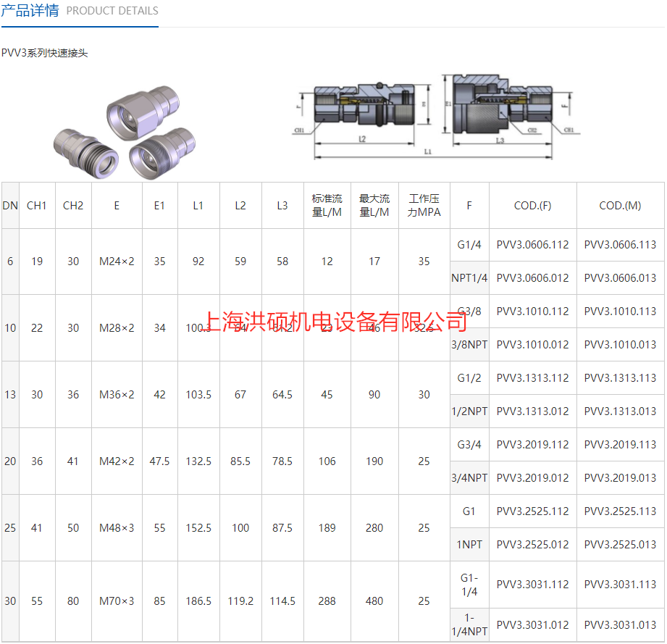Click the L3 column header
The image size is (667, 644).
(282, 206)
